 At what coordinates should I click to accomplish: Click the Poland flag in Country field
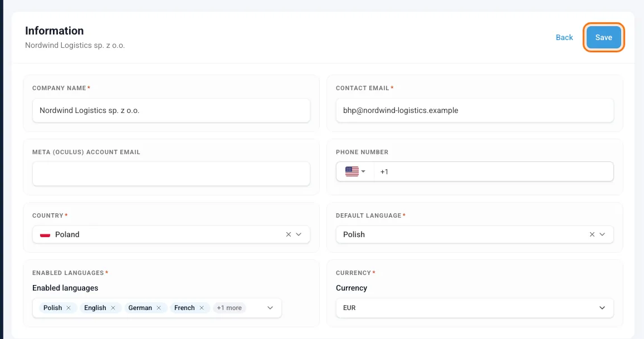45,235
